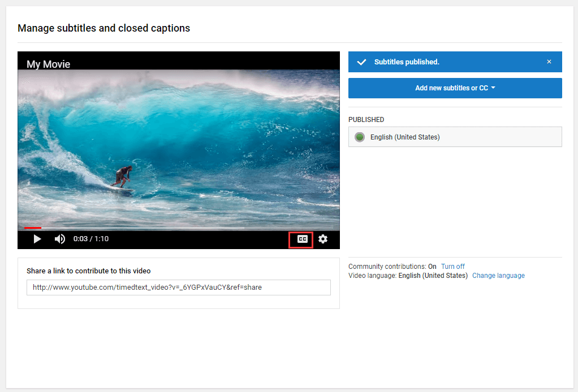
Task: Click the PUBLISHED section label
Action: click(x=366, y=120)
